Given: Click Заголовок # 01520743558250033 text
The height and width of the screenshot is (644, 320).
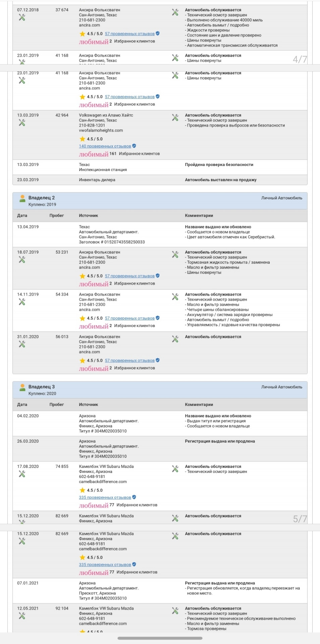Looking at the screenshot, I should point(112,242).
